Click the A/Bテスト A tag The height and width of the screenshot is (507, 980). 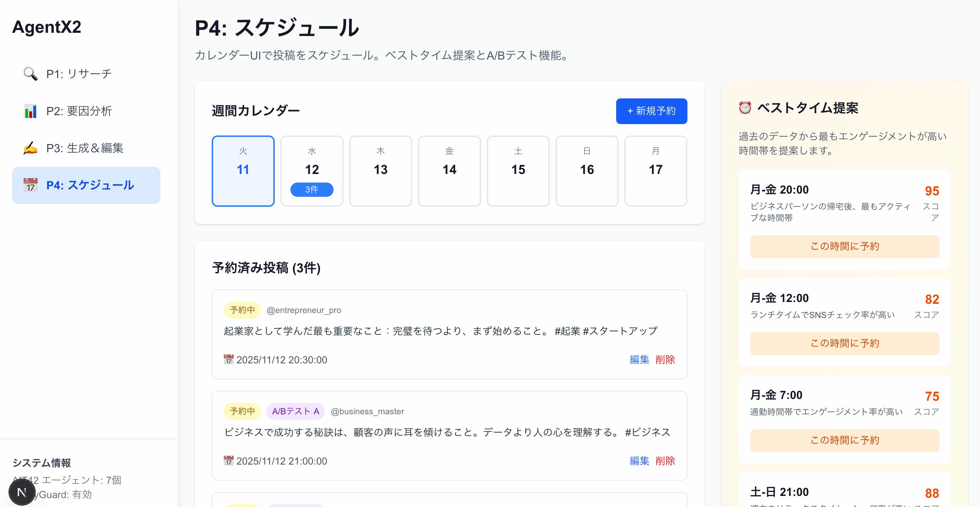pos(295,411)
